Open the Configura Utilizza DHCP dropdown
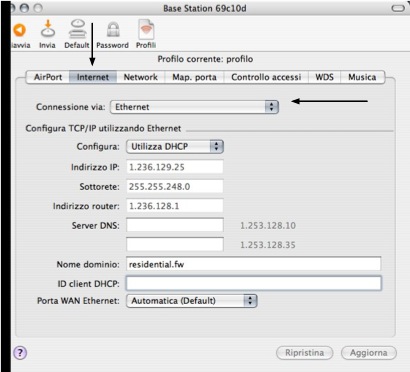This screenshot has height=372, width=410. click(x=175, y=146)
